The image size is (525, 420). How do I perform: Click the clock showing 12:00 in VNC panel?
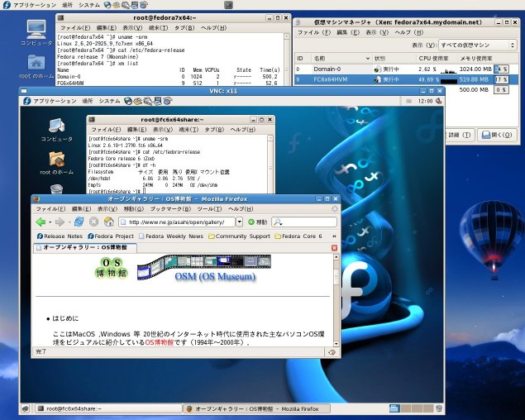[425, 101]
